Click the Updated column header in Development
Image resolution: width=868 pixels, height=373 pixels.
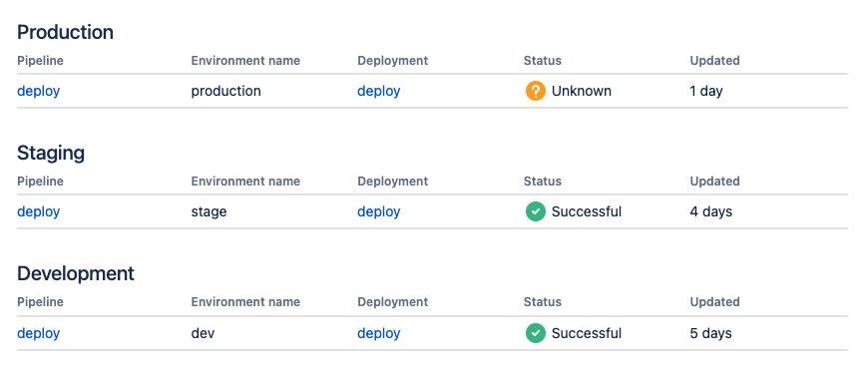[x=714, y=301]
